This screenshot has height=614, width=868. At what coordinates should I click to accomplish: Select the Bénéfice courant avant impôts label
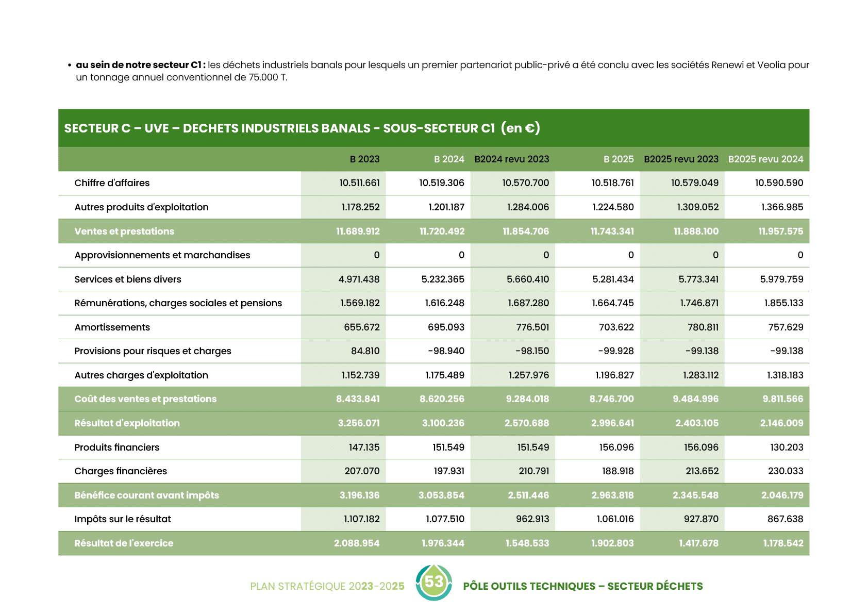[146, 495]
